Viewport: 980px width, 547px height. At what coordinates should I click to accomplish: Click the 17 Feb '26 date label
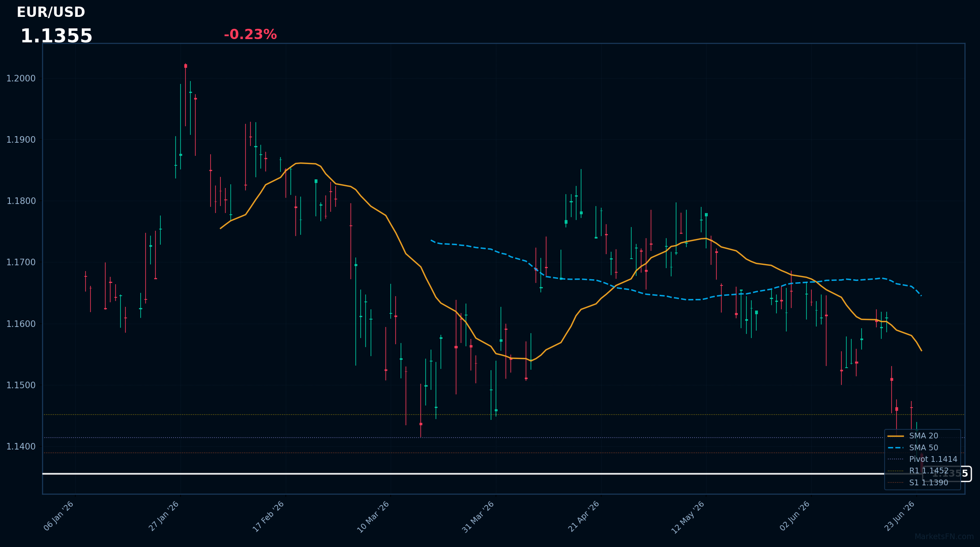268,517
